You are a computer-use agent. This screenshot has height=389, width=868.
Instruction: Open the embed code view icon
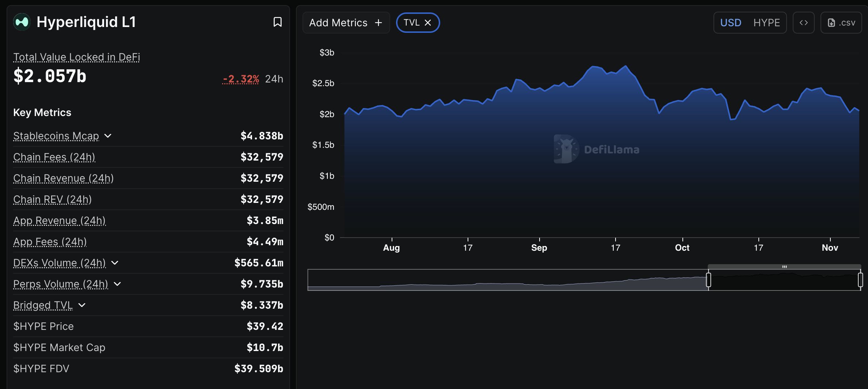tap(804, 22)
